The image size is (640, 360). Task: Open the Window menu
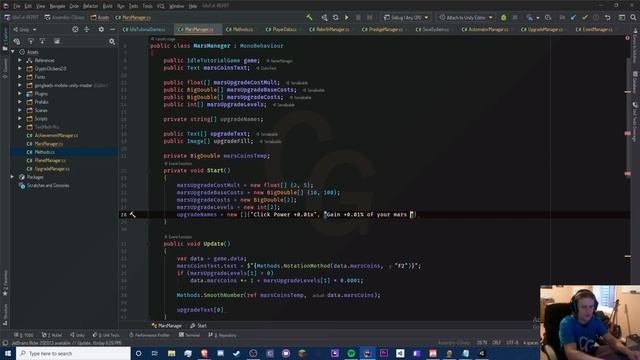point(176,6)
